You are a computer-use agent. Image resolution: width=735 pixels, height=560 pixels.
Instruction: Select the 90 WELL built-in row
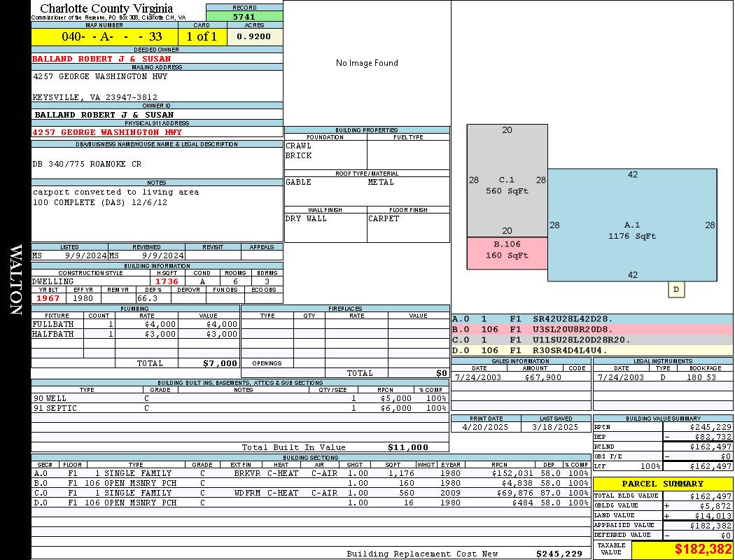pyautogui.click(x=238, y=398)
